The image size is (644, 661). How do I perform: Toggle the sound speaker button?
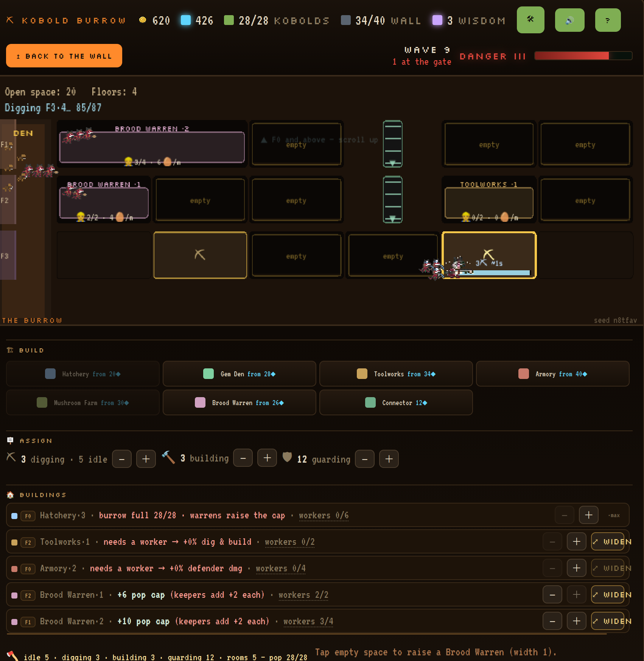[569, 20]
